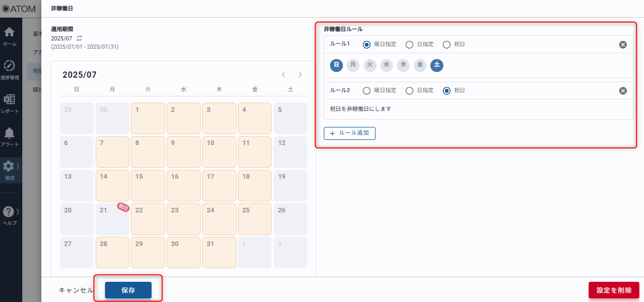
Task: Remove ルール1 with its X icon
Action: (x=623, y=45)
